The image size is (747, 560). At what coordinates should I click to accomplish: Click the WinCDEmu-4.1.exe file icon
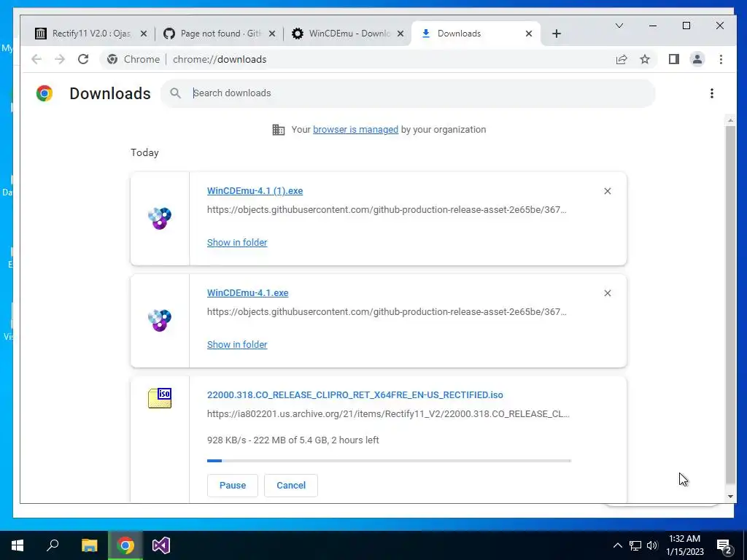(160, 320)
